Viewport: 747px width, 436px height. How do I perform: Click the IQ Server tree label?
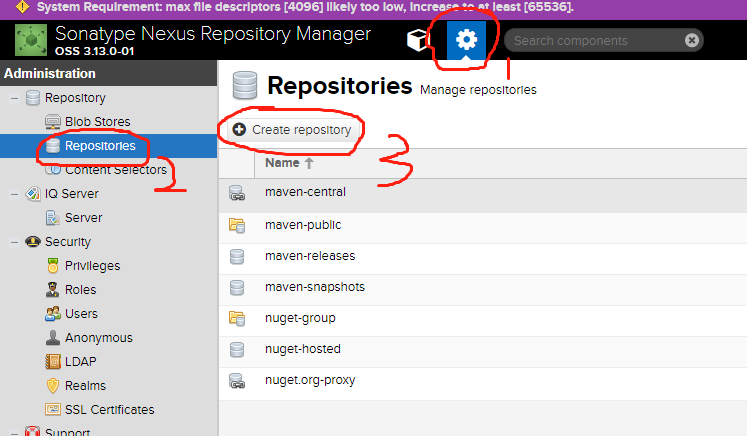pyautogui.click(x=71, y=194)
